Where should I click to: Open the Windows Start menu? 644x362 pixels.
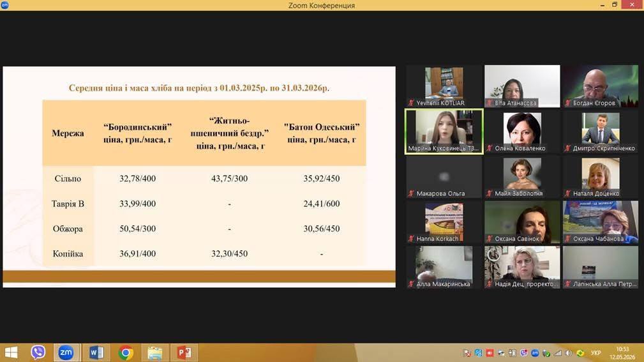coord(11,352)
